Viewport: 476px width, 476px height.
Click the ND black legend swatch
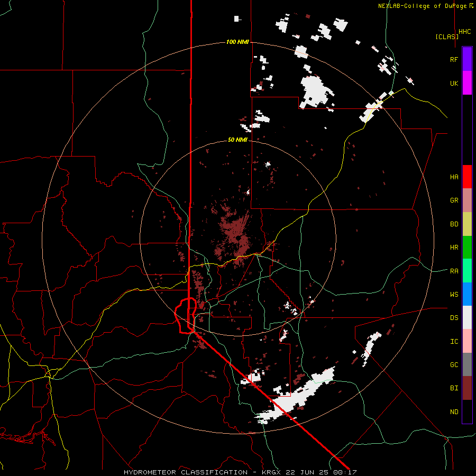[467, 411]
